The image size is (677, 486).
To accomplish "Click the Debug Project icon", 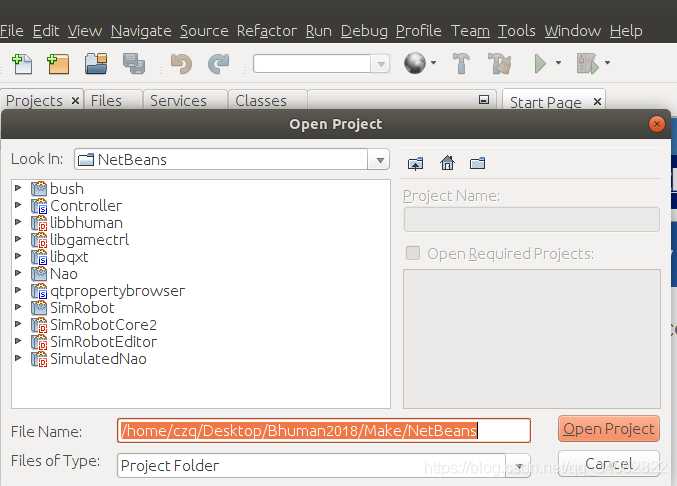I will (587, 63).
